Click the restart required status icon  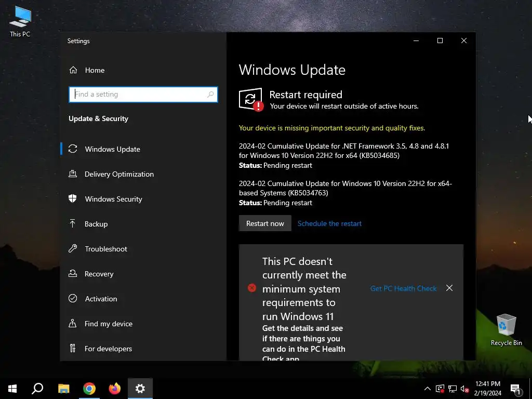tap(251, 100)
